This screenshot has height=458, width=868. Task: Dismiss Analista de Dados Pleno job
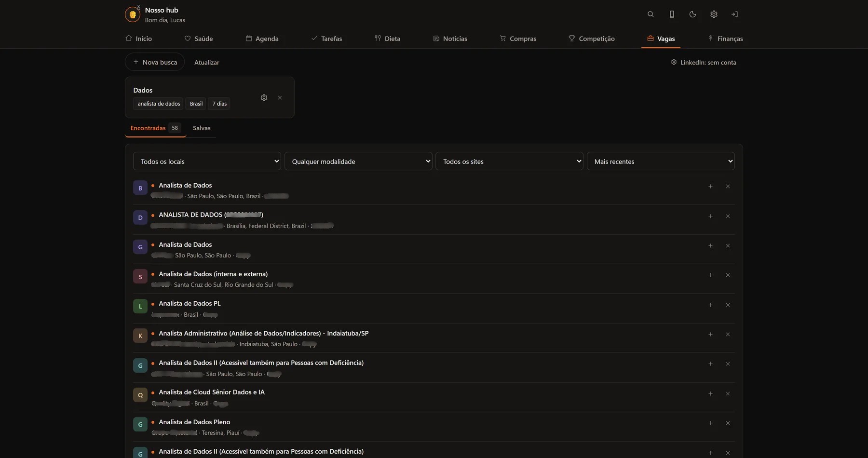tap(728, 423)
